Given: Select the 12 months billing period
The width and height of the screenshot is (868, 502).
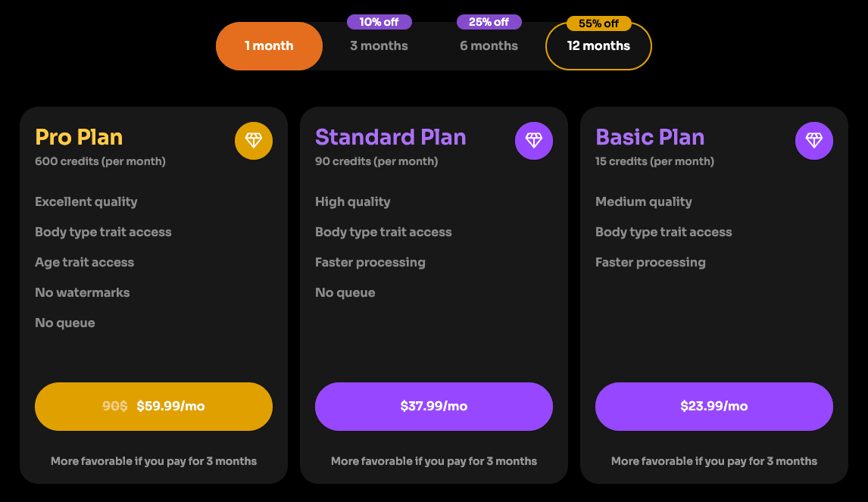Looking at the screenshot, I should (598, 46).
